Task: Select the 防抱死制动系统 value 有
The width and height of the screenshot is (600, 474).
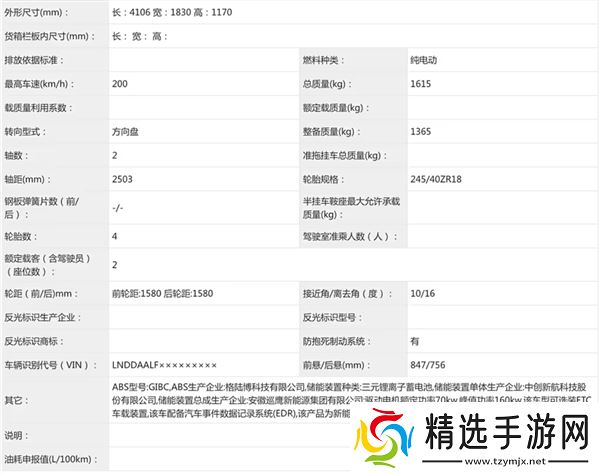Action: point(415,341)
